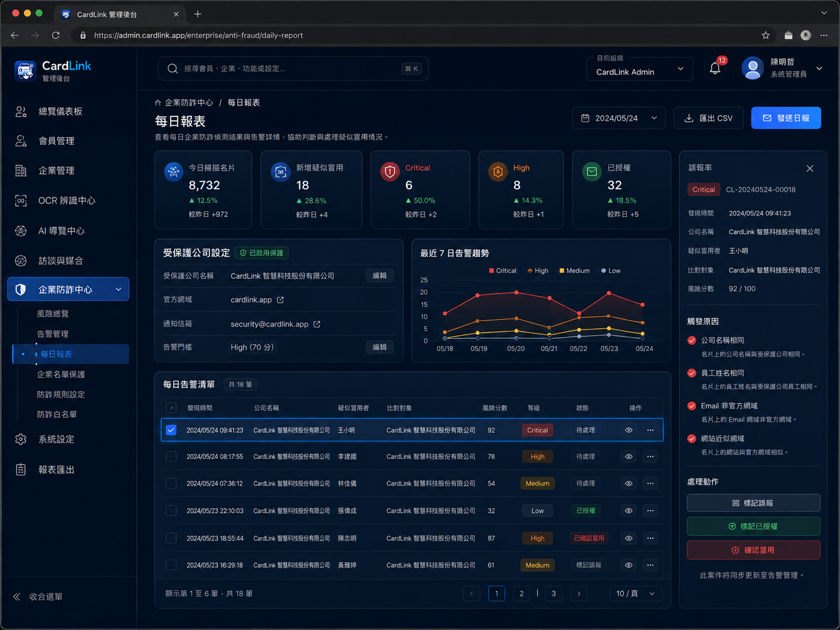Open external link icon next to cardlink.app
The width and height of the screenshot is (840, 630).
(280, 300)
